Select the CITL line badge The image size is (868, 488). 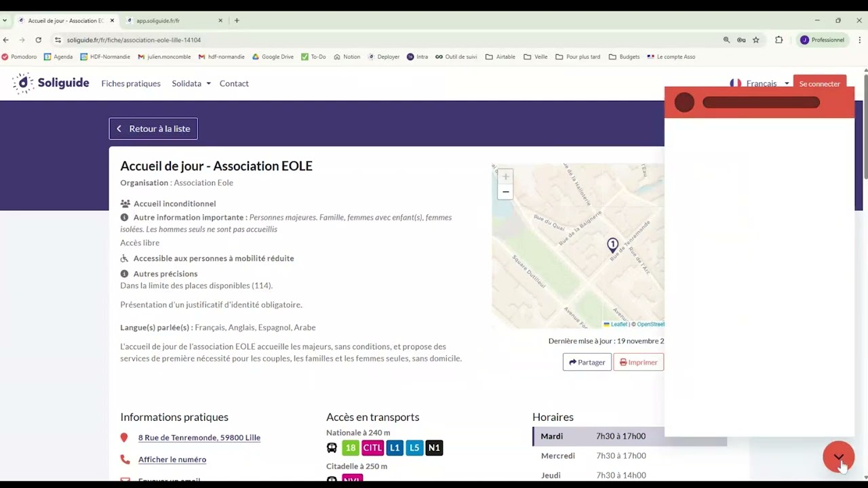[372, 447]
